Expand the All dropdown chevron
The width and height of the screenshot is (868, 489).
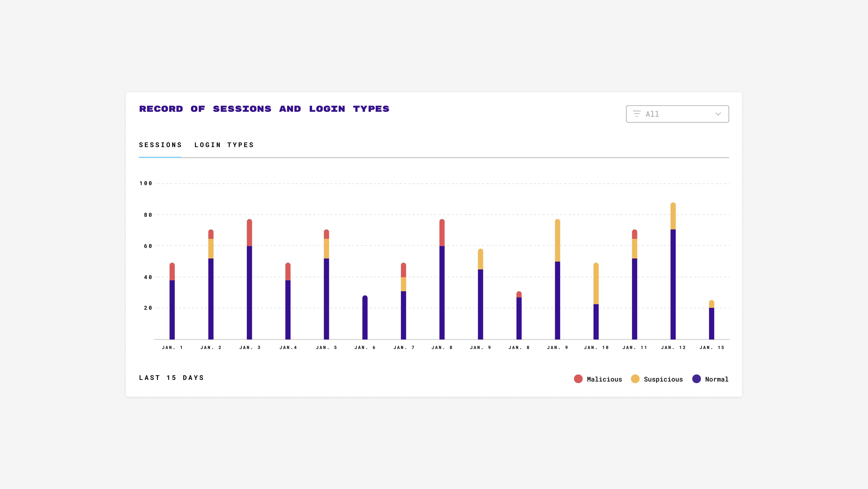tap(718, 114)
